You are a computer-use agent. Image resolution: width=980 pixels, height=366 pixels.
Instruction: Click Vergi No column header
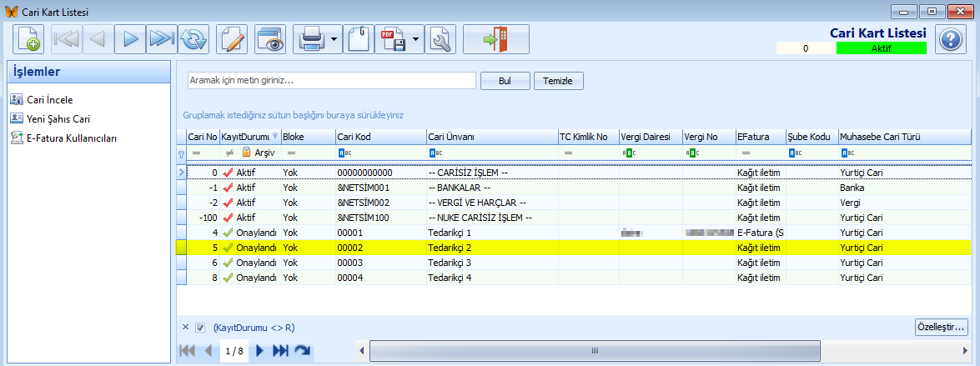(x=709, y=137)
